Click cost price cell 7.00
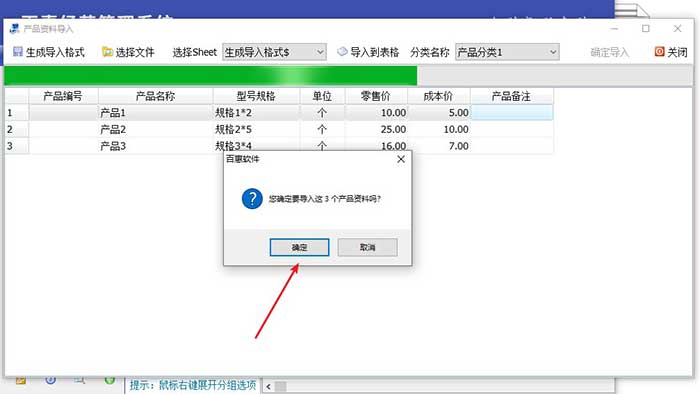Image resolution: width=700 pixels, height=394 pixels. pyautogui.click(x=438, y=146)
